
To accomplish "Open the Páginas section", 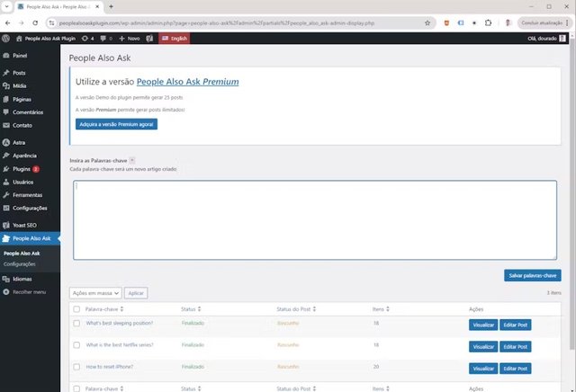I will (x=22, y=99).
